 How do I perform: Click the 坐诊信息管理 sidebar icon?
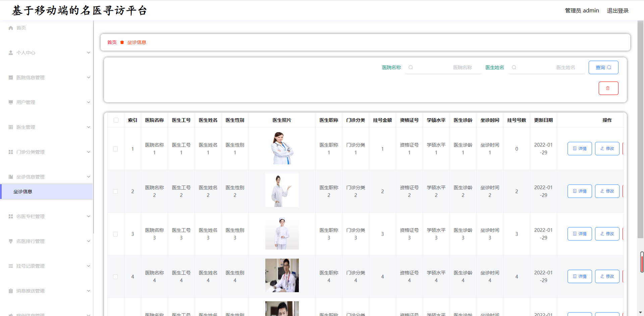click(11, 177)
